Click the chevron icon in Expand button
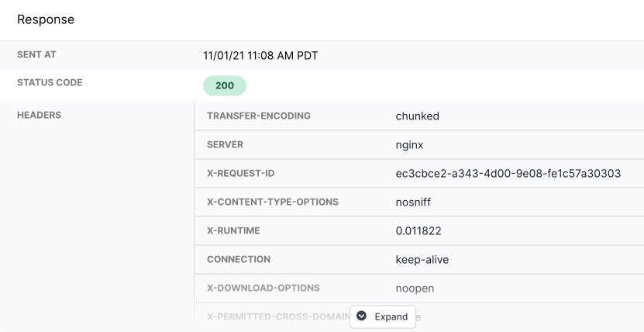This screenshot has height=332, width=644. click(362, 316)
